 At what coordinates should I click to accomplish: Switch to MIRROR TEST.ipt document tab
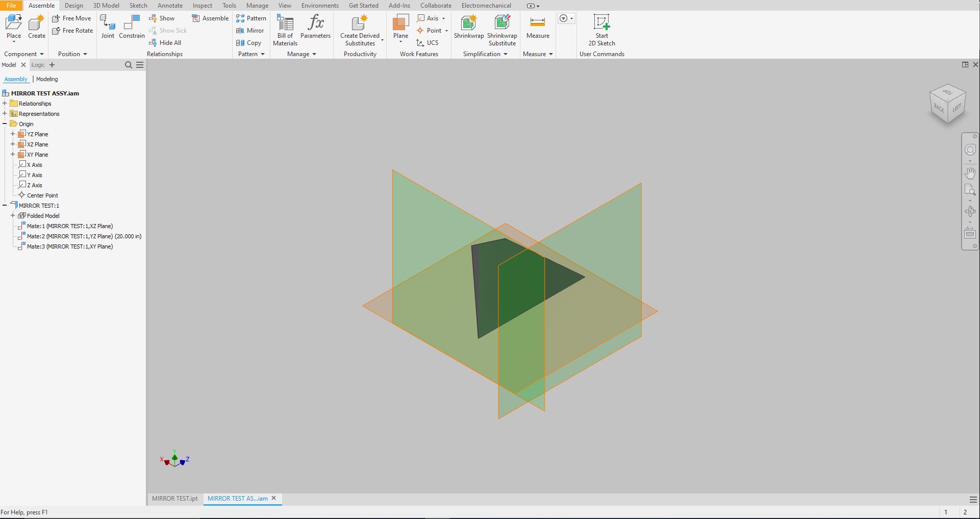pos(175,499)
